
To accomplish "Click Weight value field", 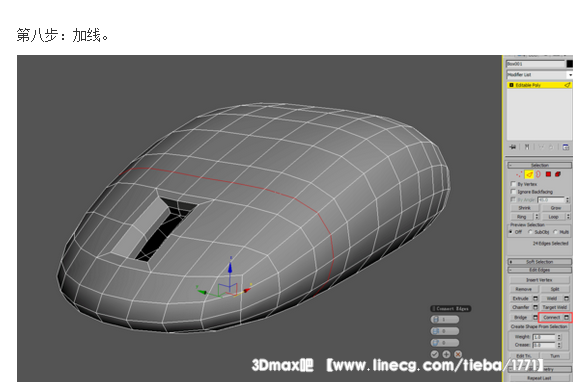I will click(x=544, y=337).
